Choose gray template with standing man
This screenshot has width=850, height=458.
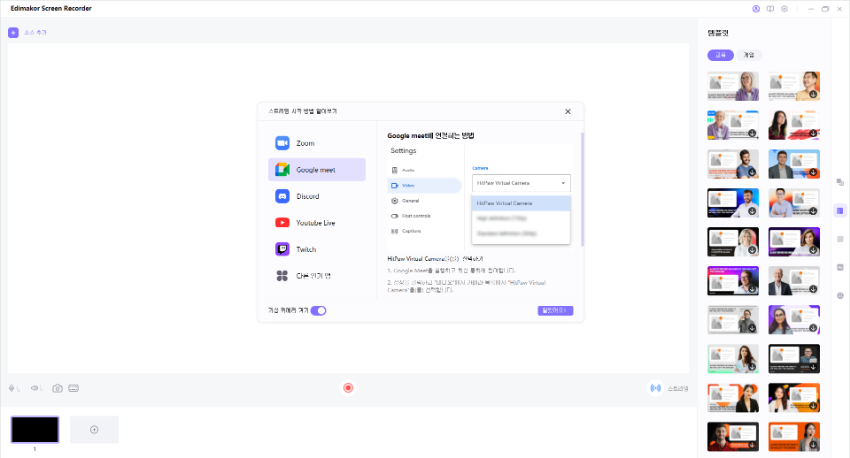pyautogui.click(x=733, y=320)
